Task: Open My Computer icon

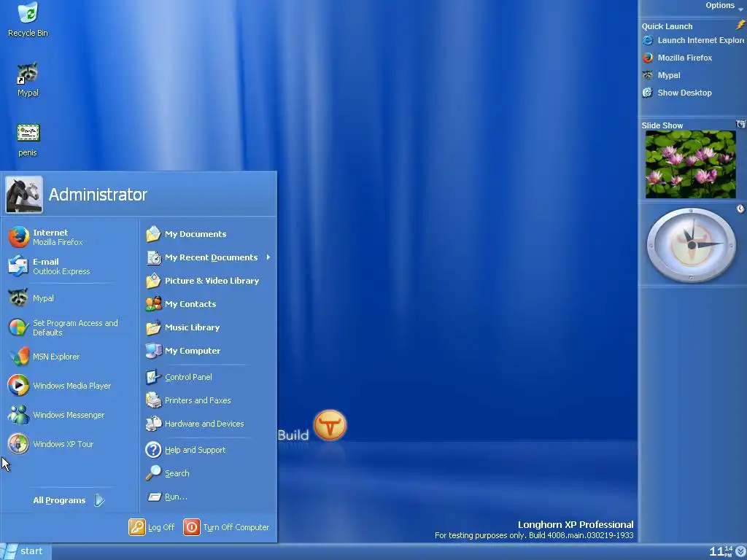Action: coord(153,351)
